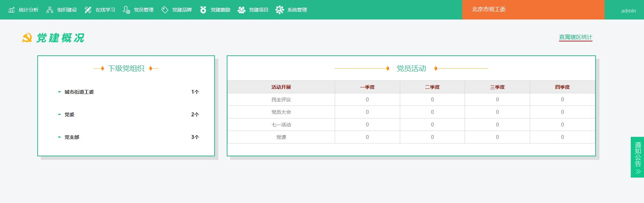The width and height of the screenshot is (644, 203).
Task: Click the 系统管理 gear icon
Action: tap(280, 10)
